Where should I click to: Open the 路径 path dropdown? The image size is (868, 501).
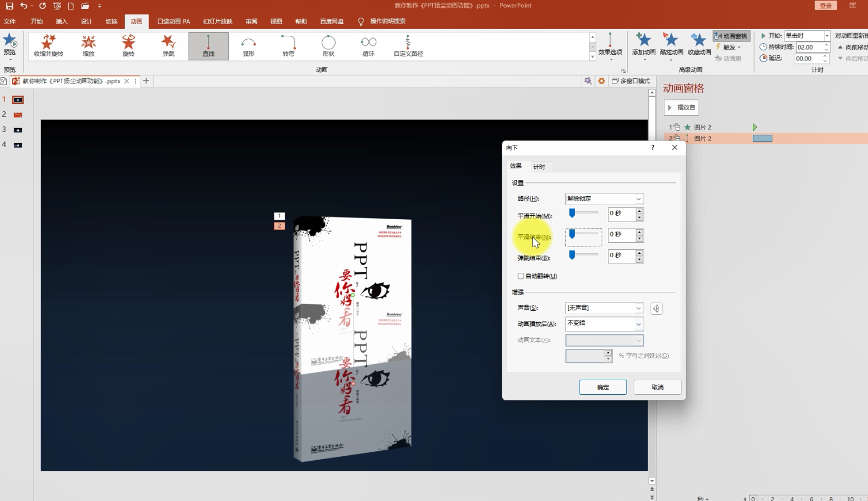638,198
